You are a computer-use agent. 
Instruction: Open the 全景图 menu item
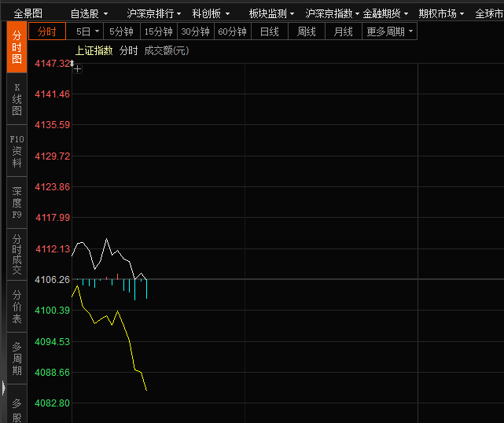point(28,13)
